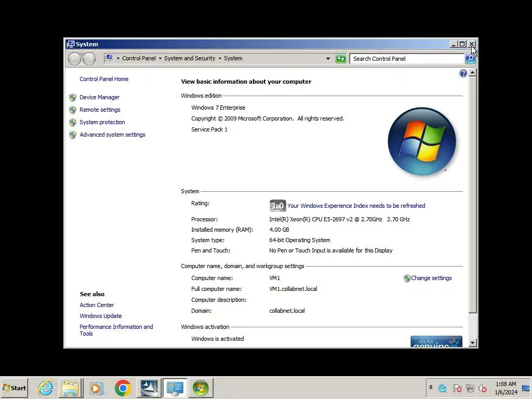
Task: Click the 'collabnet.local' domain value
Action: [x=287, y=311]
